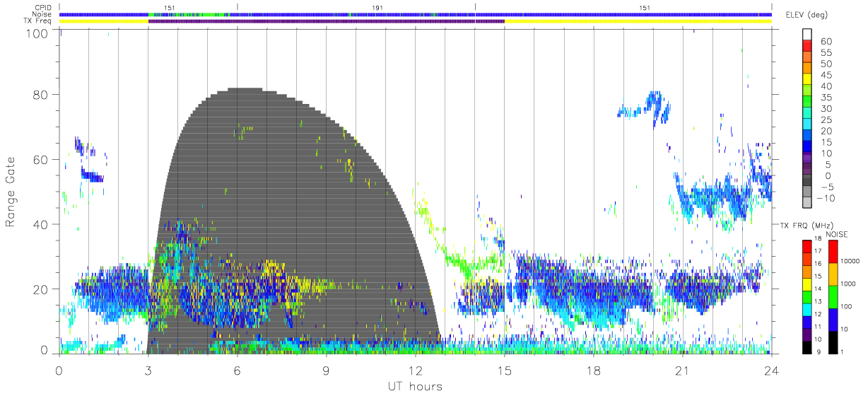Select the green TX FRQ segment between 14 and 13
Screen dimensions: 868x401
[807, 296]
